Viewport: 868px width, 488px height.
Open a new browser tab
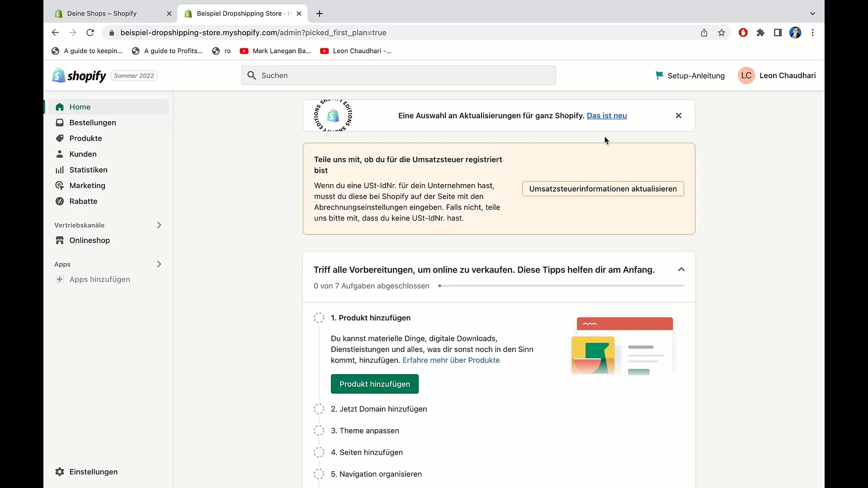(320, 14)
